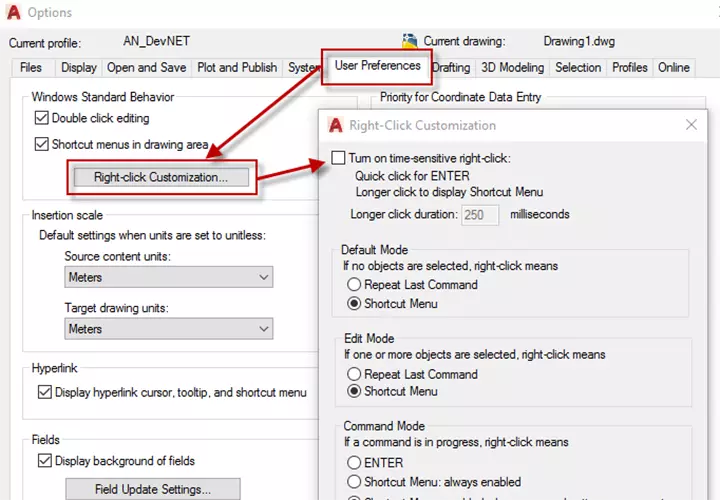Click the AutoCAD logo in Options title bar
This screenshot has width=720, height=500.
[14, 13]
